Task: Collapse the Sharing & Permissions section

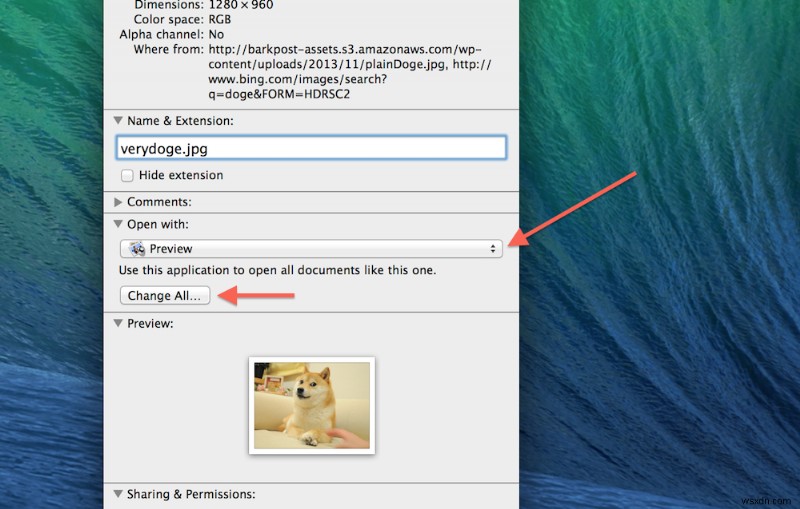Action: click(118, 494)
